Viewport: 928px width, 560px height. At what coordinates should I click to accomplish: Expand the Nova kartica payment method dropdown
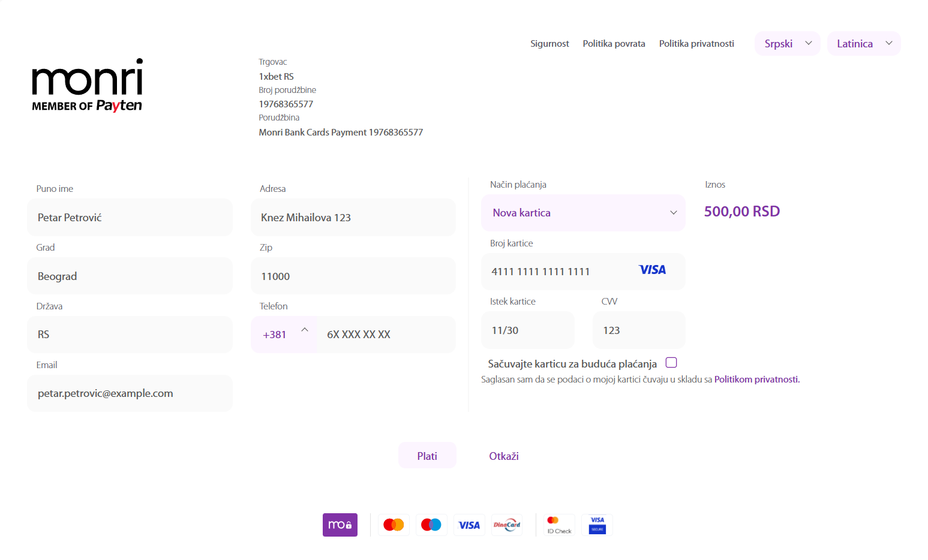[582, 213]
